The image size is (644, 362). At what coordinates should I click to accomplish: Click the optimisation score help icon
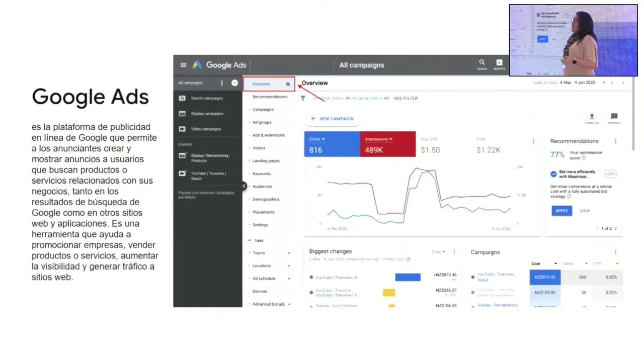(584, 158)
